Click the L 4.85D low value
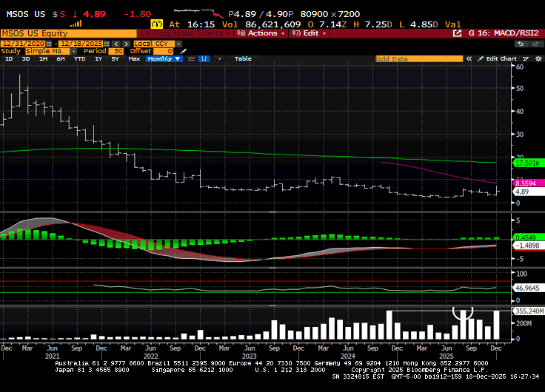The image size is (545, 392). 418,24
